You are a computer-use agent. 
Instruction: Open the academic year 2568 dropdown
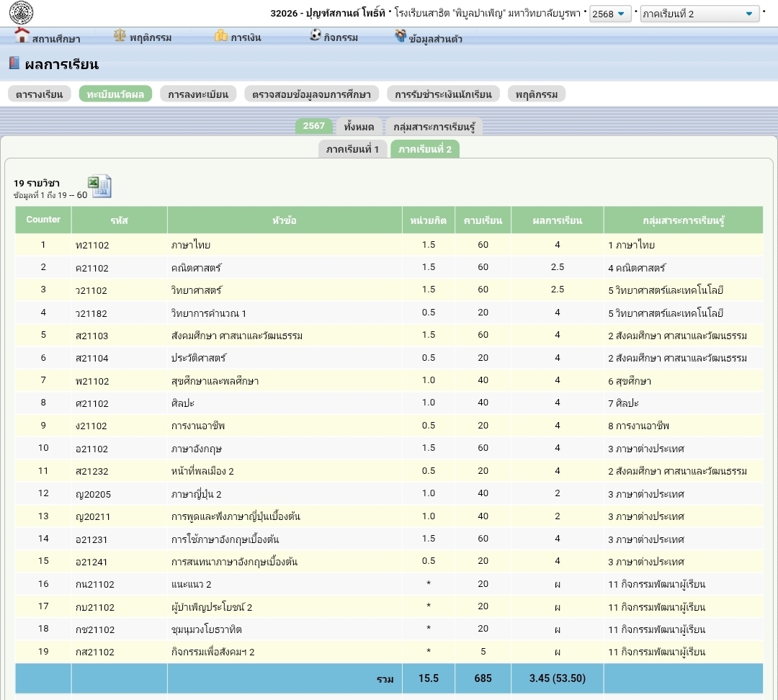(x=610, y=14)
